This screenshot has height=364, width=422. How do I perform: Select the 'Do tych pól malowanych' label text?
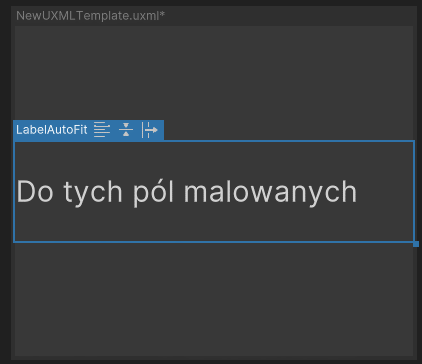coord(187,192)
